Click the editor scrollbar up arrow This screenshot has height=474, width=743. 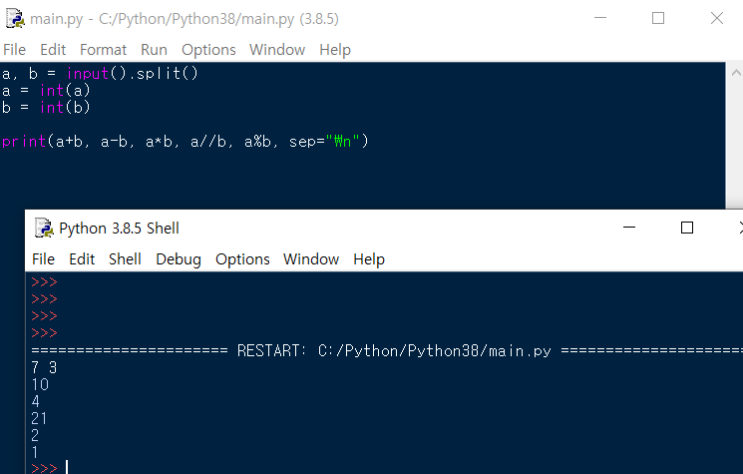735,73
